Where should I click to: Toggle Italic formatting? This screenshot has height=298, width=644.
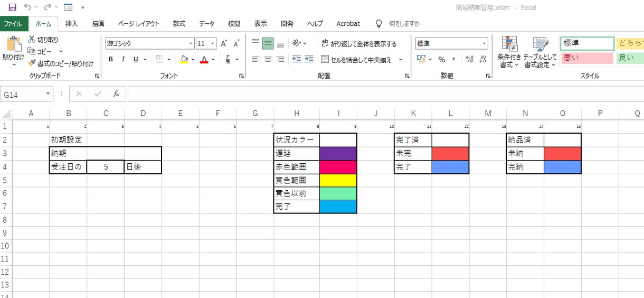click(x=124, y=59)
